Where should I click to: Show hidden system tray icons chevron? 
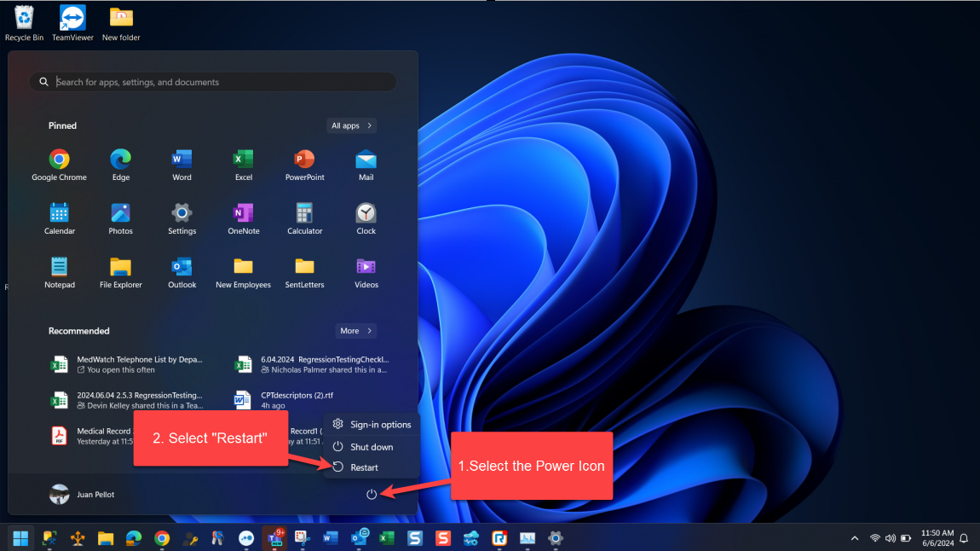(x=855, y=538)
